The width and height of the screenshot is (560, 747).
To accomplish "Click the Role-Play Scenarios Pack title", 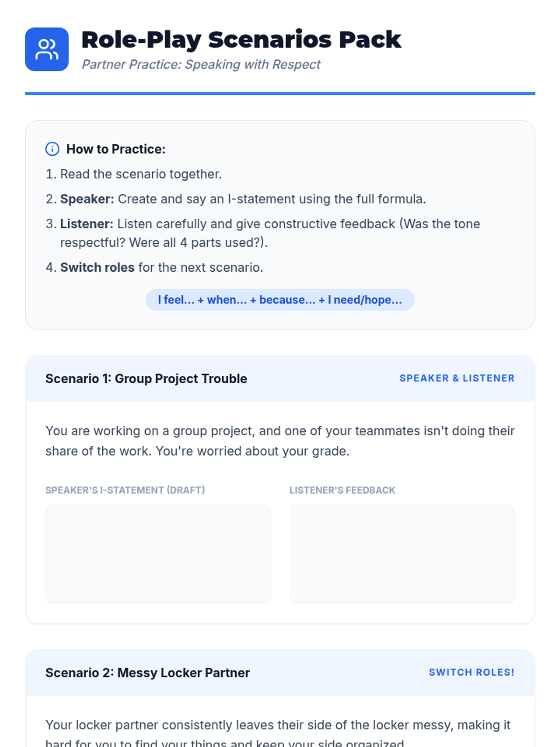I will pos(241,40).
